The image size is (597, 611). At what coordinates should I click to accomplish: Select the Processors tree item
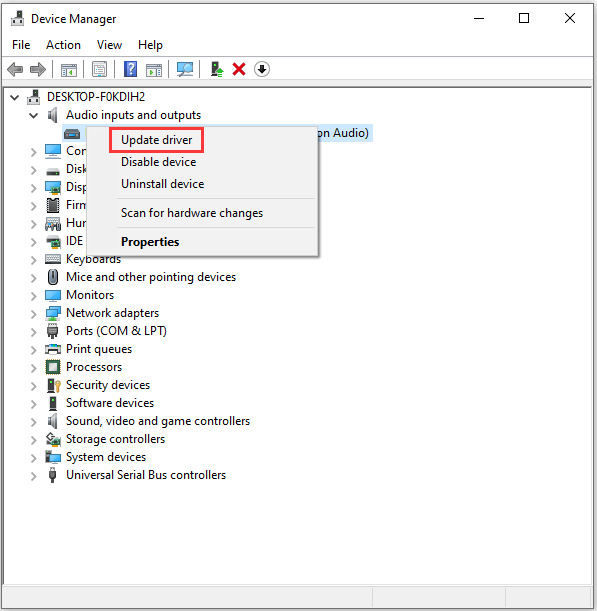click(x=94, y=367)
